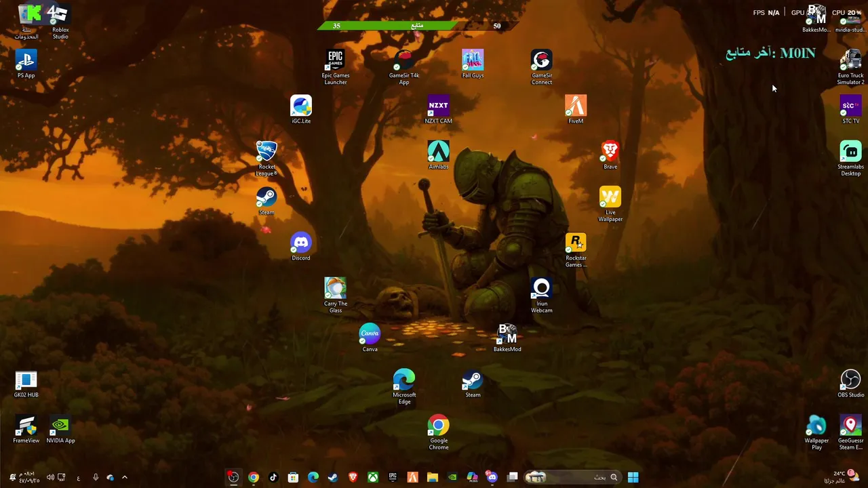Select the Rocket League desktop shortcut
This screenshot has height=488, width=868.
267,159
